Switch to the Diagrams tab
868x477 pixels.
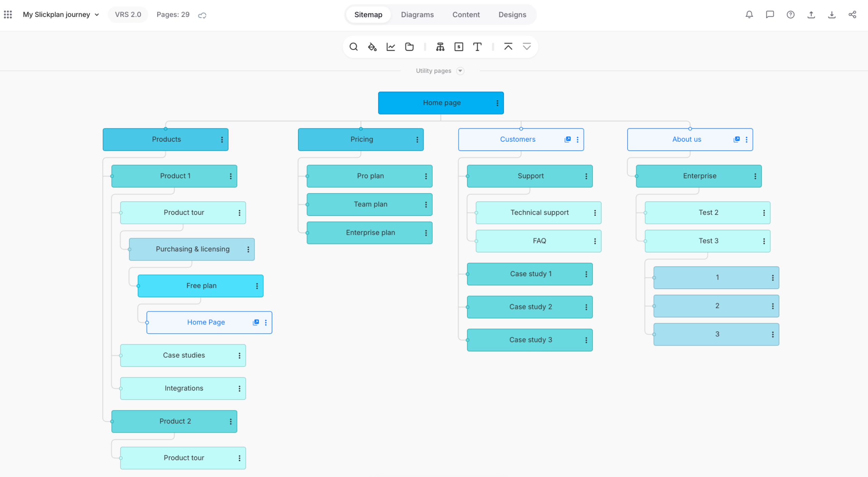[417, 15]
